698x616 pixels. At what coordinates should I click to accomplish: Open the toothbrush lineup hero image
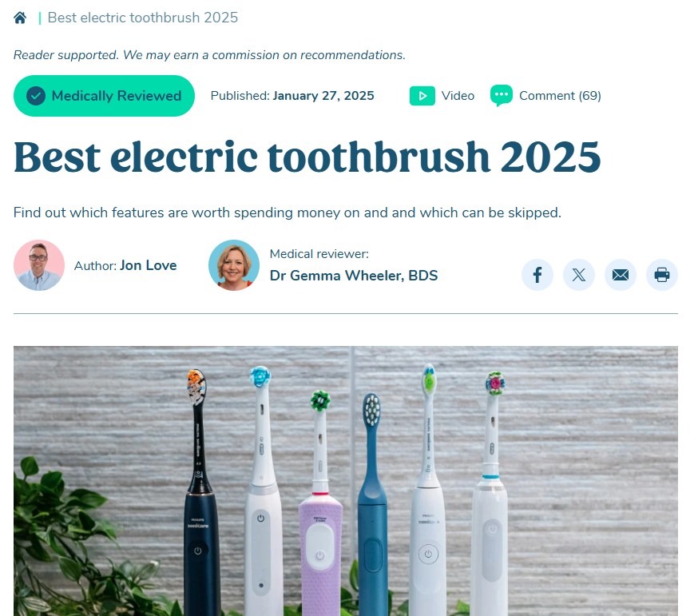(x=346, y=481)
